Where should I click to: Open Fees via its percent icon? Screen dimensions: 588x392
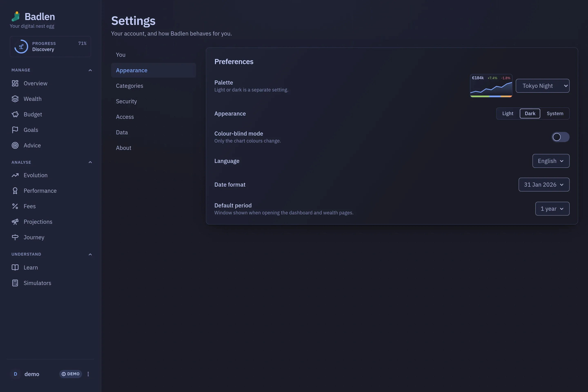click(x=15, y=206)
